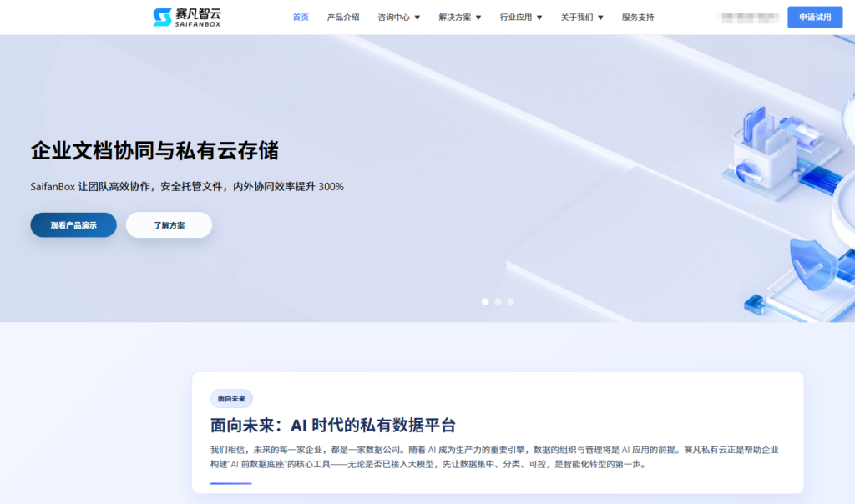
Task: Click the 申请试用 button
Action: pos(814,17)
